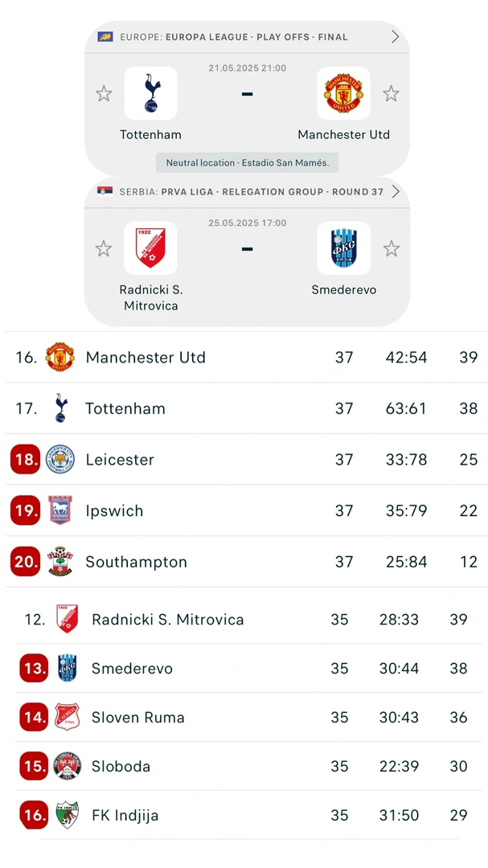Click Smederevo crest in Prva Liga match card

pyautogui.click(x=343, y=248)
